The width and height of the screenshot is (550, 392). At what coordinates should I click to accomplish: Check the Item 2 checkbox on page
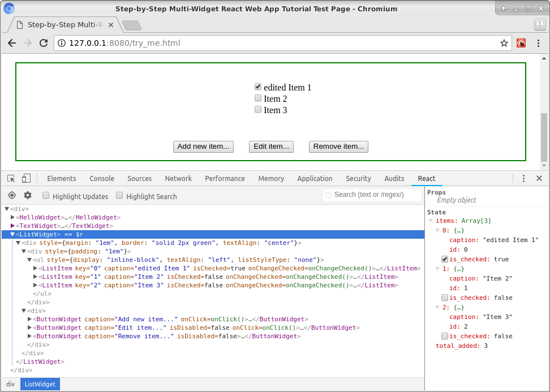[x=258, y=98]
